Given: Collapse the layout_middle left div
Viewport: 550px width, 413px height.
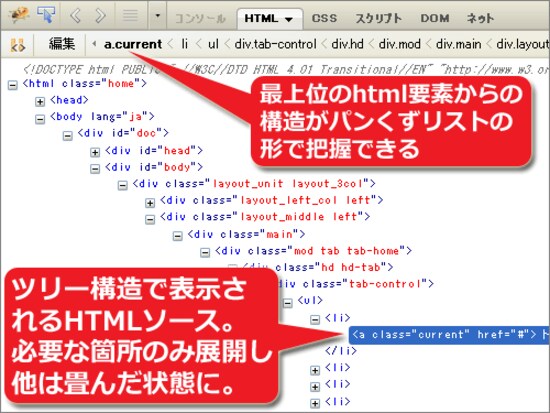Looking at the screenshot, I should pos(150,219).
